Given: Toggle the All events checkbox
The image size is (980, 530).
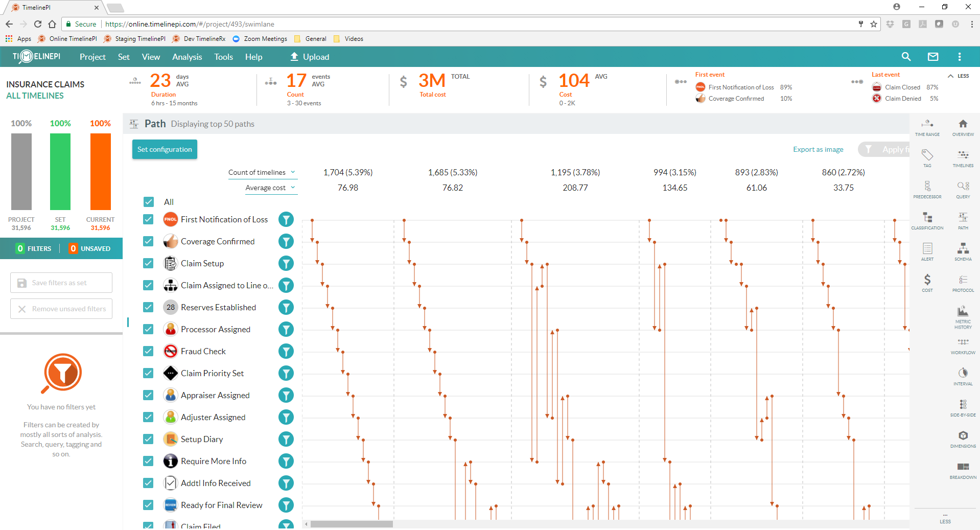Looking at the screenshot, I should pyautogui.click(x=148, y=202).
